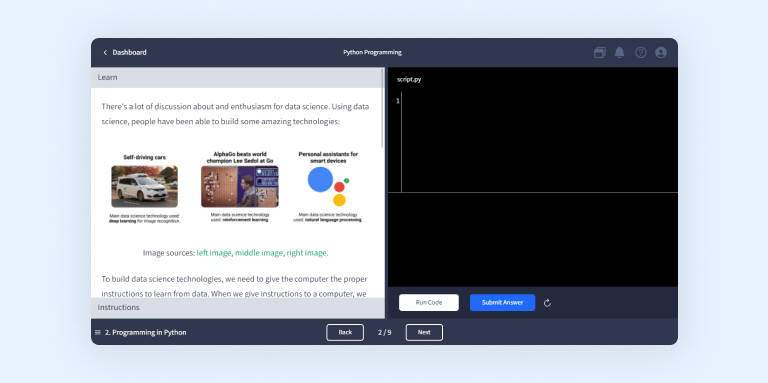Open the user profile account icon
This screenshot has width=768, height=383.
coord(661,52)
